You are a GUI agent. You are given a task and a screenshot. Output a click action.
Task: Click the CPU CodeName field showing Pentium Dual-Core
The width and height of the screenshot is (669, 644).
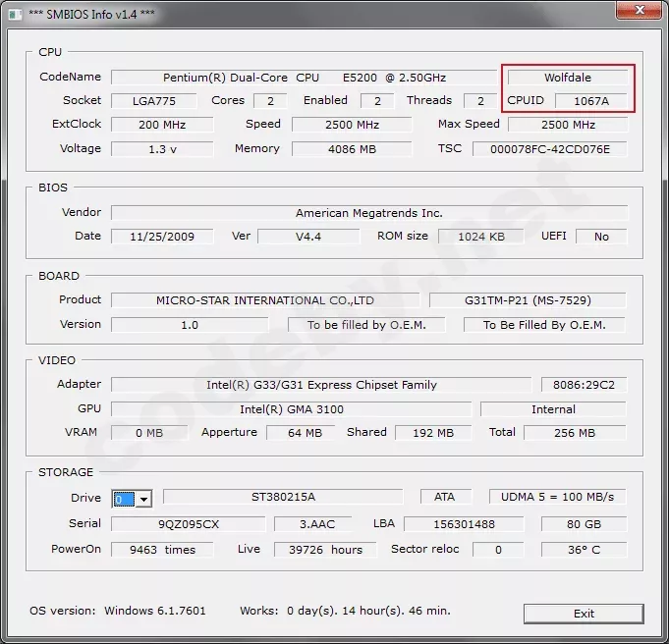[304, 77]
